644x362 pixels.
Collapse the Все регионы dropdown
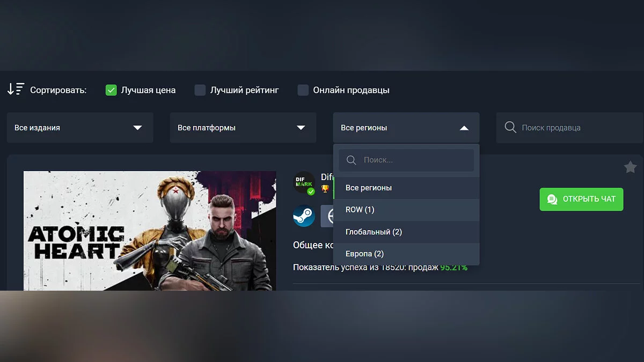point(406,128)
